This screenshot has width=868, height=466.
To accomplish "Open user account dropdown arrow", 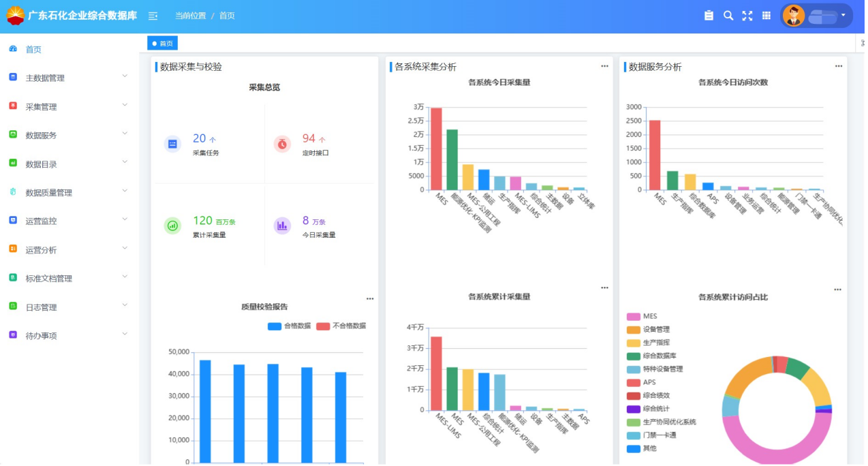I will [843, 15].
